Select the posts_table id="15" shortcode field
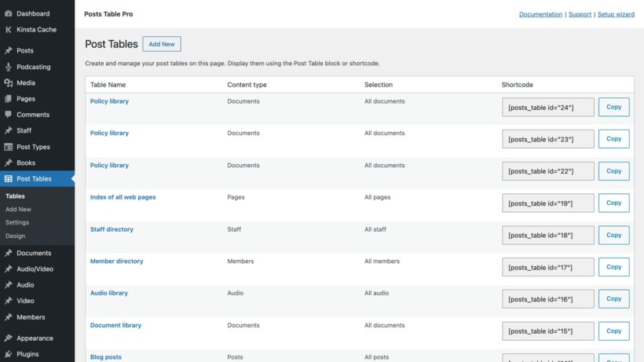The height and width of the screenshot is (362, 644). coord(548,331)
